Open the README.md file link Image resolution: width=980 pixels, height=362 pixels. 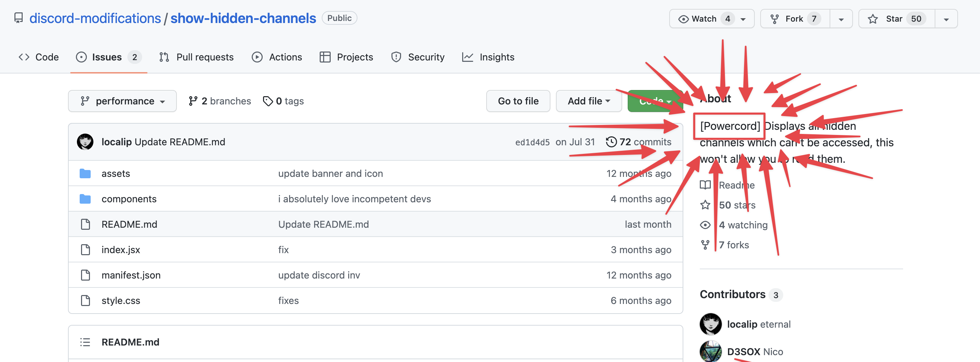click(129, 224)
